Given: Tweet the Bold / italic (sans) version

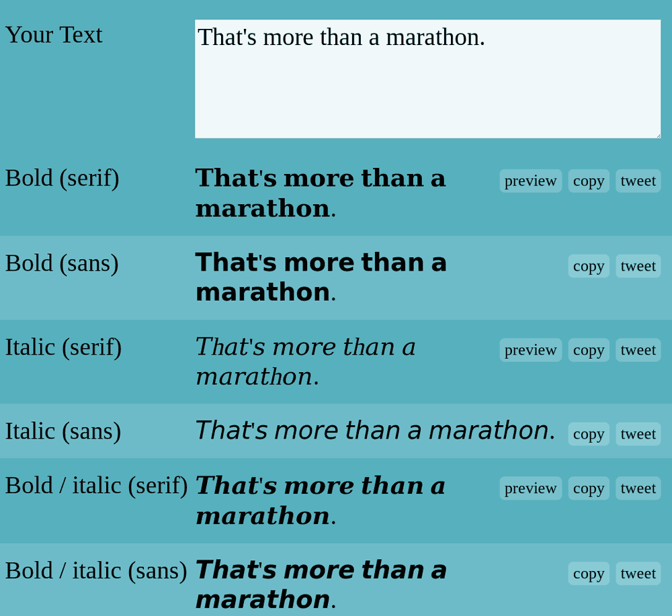Looking at the screenshot, I should click(x=637, y=573).
